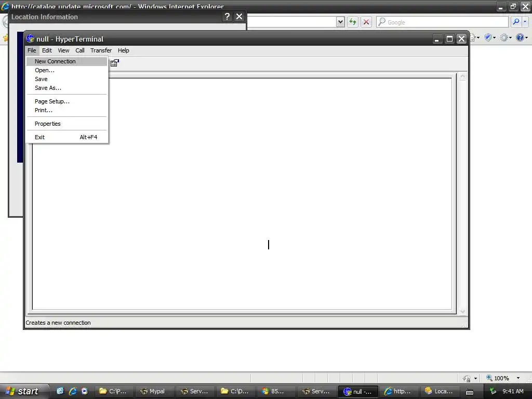
Task: Switch to the Loca... taskbar button
Action: point(438,391)
